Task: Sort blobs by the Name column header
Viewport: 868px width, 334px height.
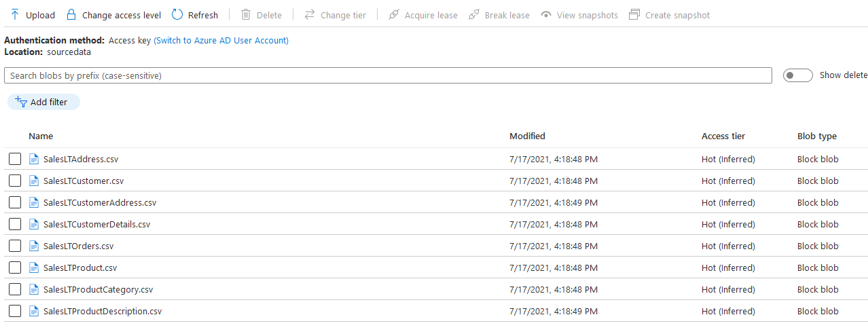Action: pos(41,136)
